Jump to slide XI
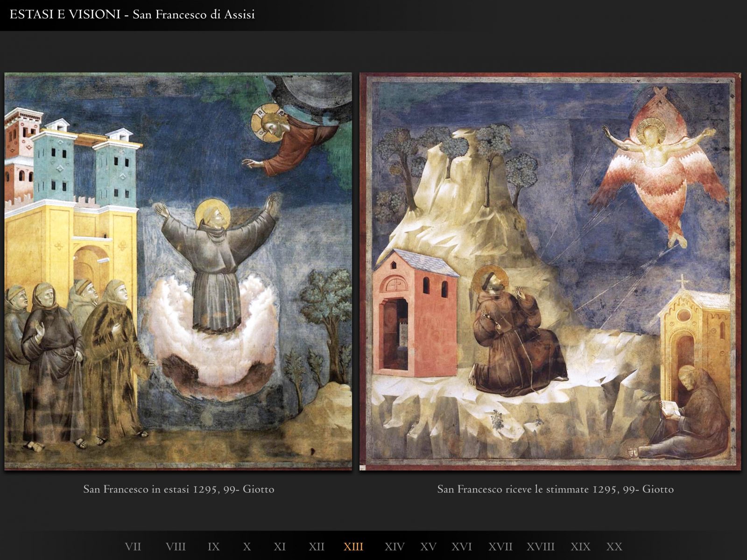This screenshot has width=747, height=560. point(280,546)
